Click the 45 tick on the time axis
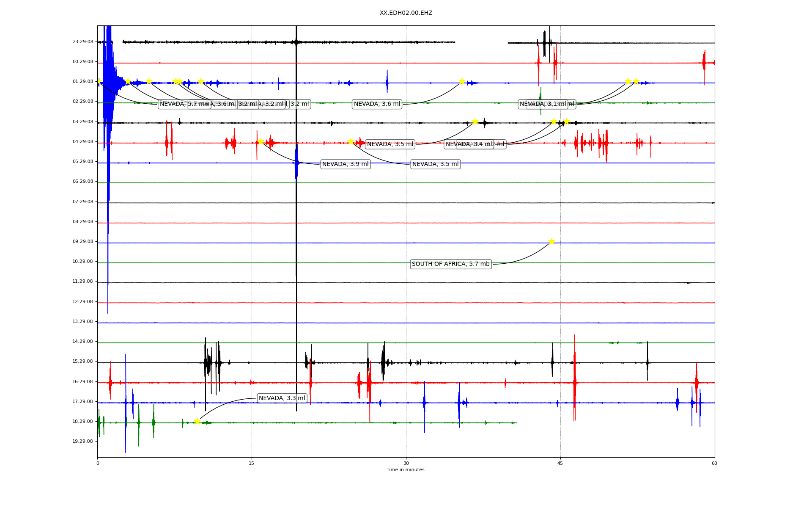Viewport: 812px width, 508px height. (560, 464)
